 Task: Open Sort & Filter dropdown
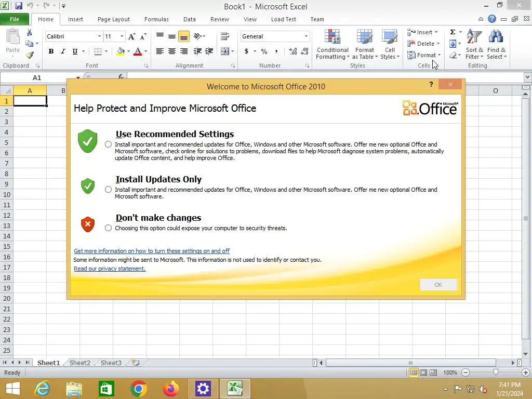pos(474,45)
